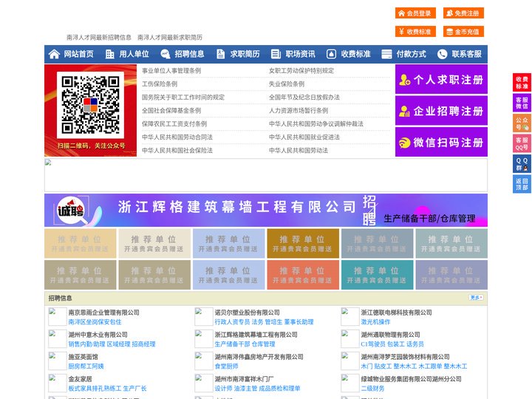This screenshot has width=532, height=399.
Task: Click 返回顶部 floating sidebar icon
Action: point(522,184)
